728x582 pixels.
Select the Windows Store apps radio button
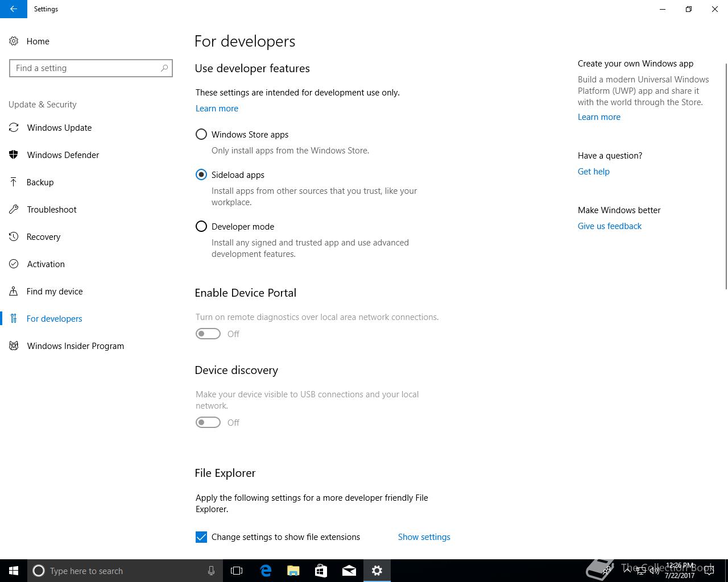pyautogui.click(x=201, y=135)
